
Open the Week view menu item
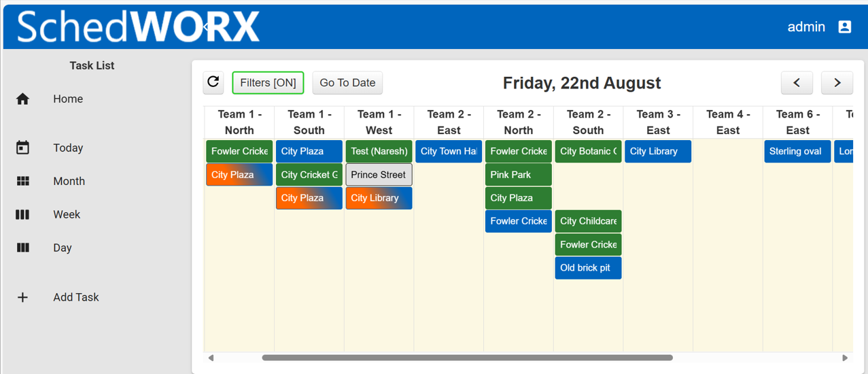pos(67,214)
